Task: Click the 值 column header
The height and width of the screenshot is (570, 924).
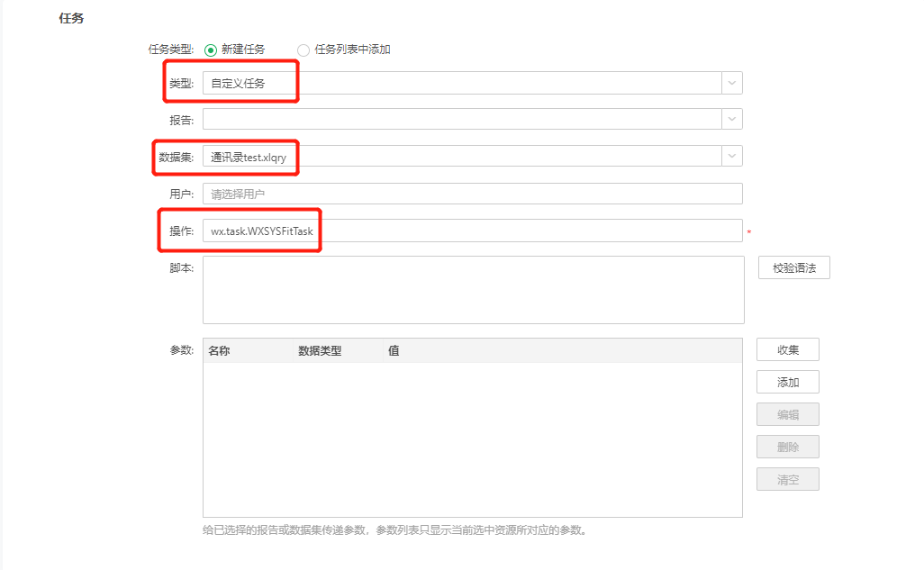Action: [x=394, y=349]
